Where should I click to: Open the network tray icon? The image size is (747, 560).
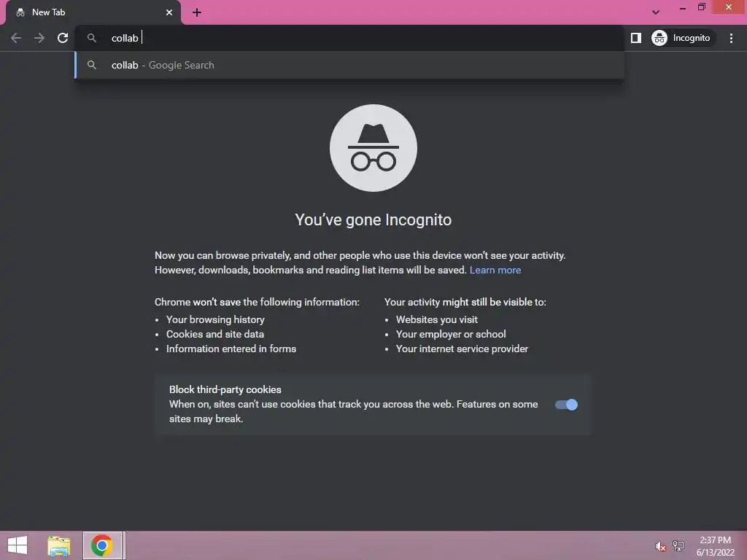[678, 545]
